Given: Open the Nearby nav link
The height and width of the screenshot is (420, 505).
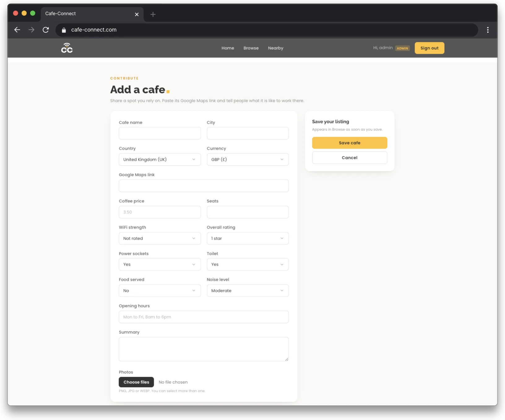Looking at the screenshot, I should [x=276, y=48].
